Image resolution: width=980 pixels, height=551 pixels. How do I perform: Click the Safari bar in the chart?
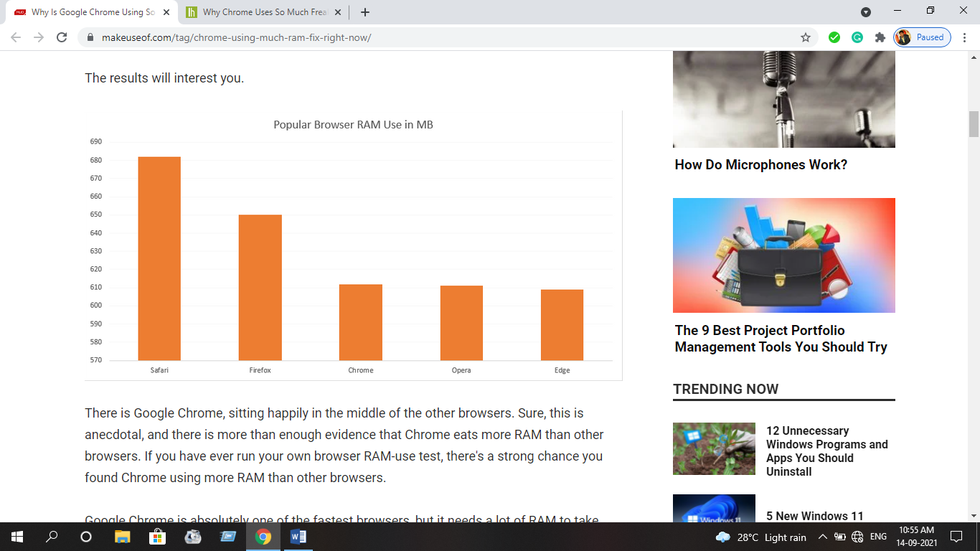(x=159, y=258)
